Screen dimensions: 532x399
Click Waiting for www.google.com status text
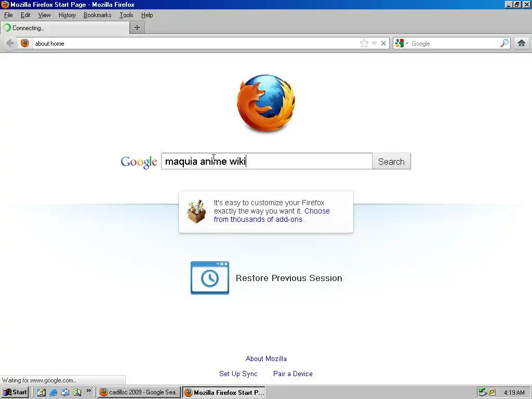[39, 380]
